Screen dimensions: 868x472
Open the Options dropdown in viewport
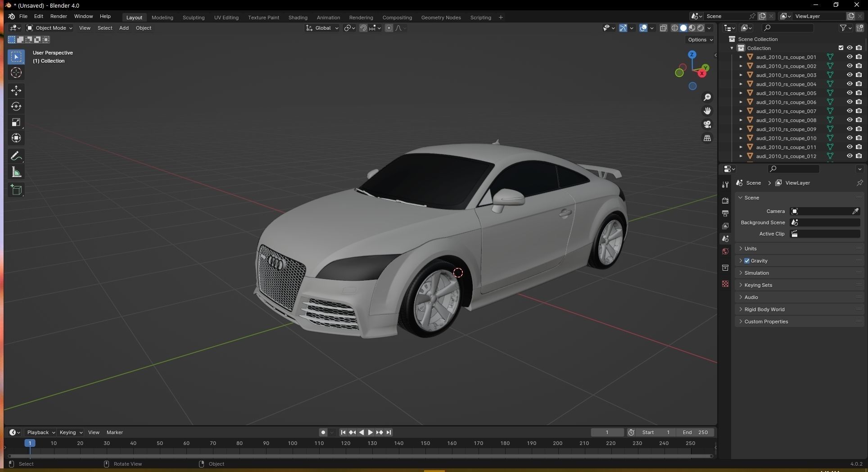point(700,40)
